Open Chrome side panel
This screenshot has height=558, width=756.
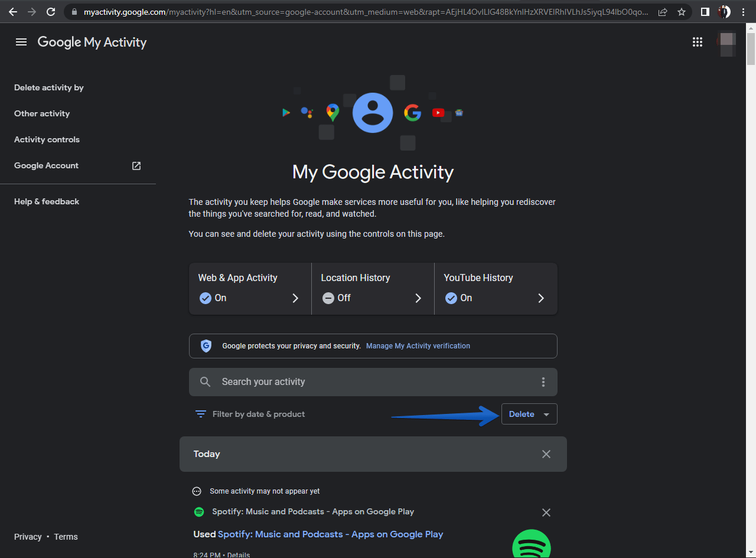tap(705, 12)
